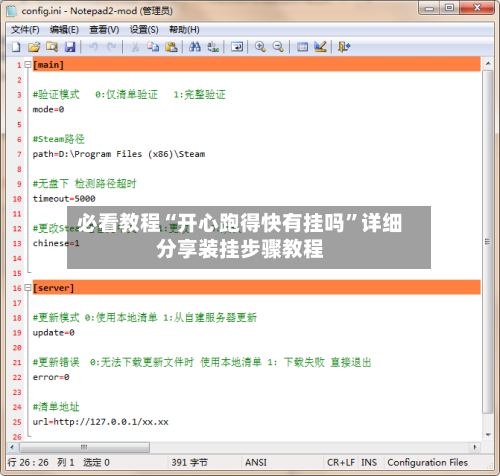Click the vertical scrollbar down arrow
This screenshot has width=500, height=476.
(x=488, y=435)
